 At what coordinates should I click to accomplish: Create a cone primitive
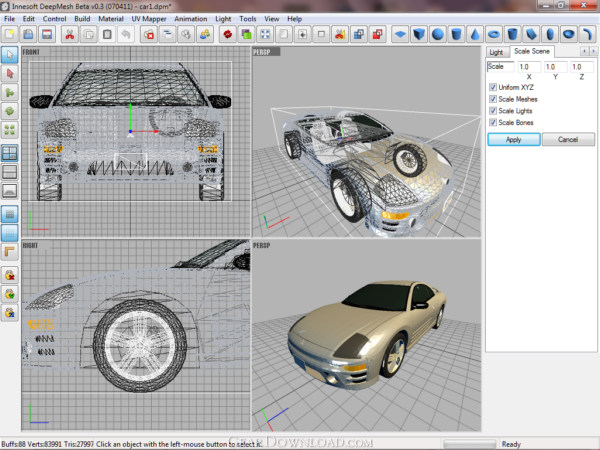coord(475,34)
